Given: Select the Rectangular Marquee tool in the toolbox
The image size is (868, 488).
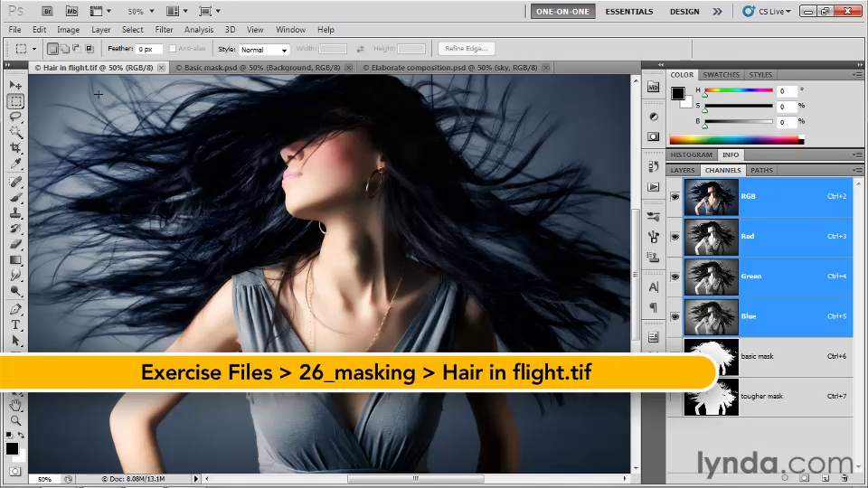Looking at the screenshot, I should (x=15, y=101).
